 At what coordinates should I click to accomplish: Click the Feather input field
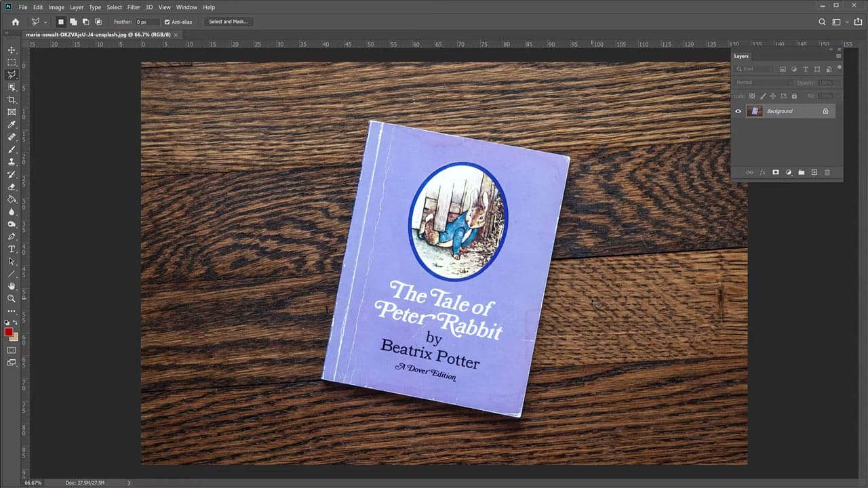coord(146,22)
